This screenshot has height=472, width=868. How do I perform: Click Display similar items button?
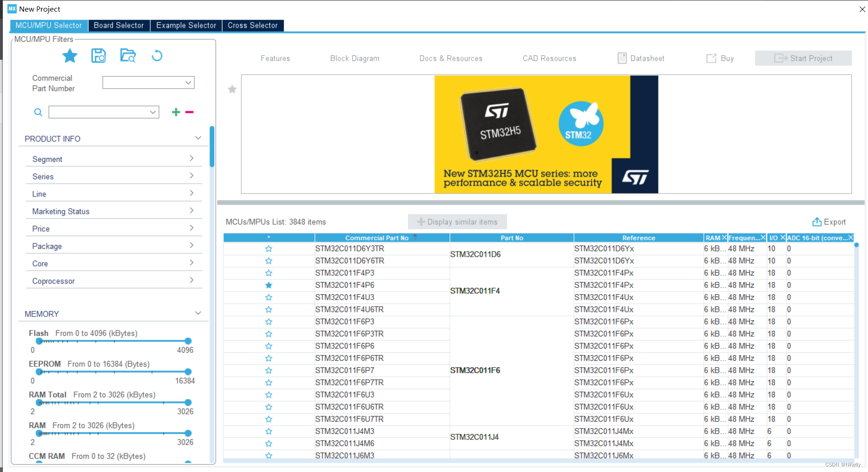pyautogui.click(x=457, y=222)
